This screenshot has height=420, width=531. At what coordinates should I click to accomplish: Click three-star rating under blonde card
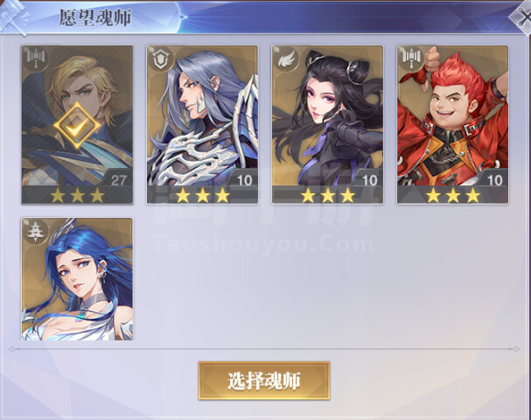[77, 195]
